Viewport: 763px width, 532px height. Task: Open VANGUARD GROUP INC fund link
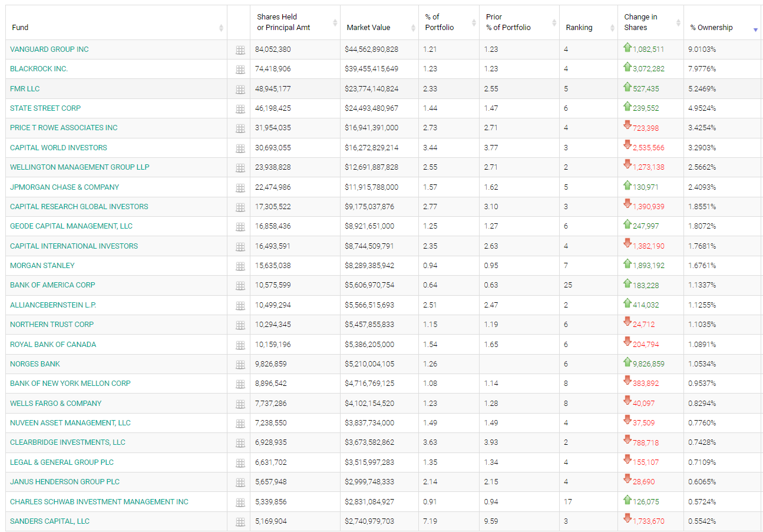[x=49, y=49]
